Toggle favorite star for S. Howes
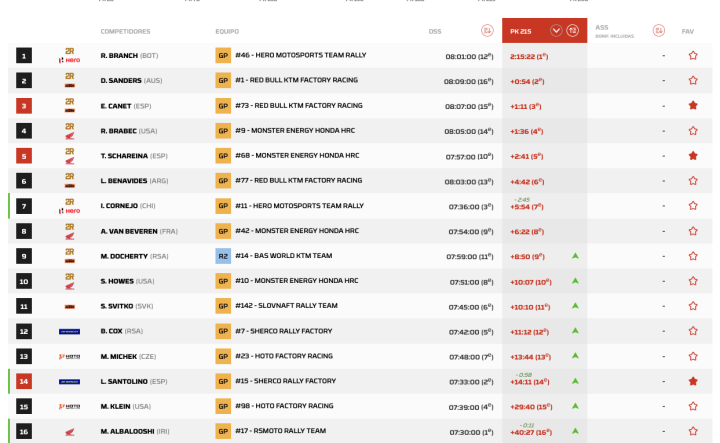 (x=693, y=281)
